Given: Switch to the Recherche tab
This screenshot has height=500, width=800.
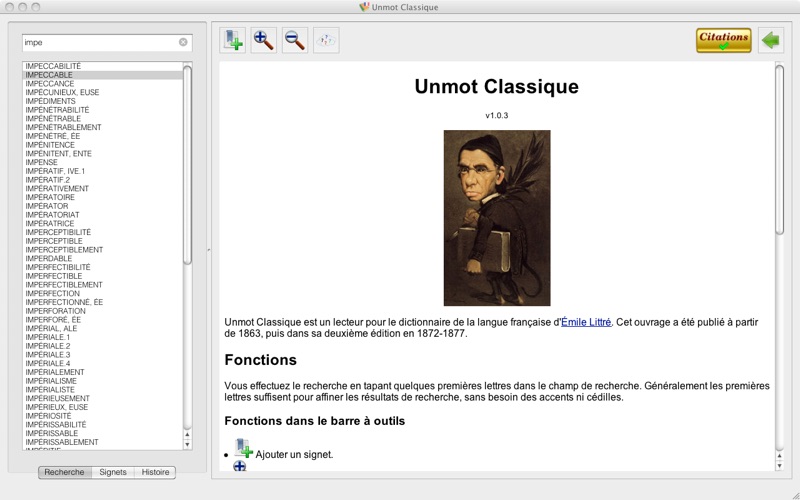Looking at the screenshot, I should 64,472.
